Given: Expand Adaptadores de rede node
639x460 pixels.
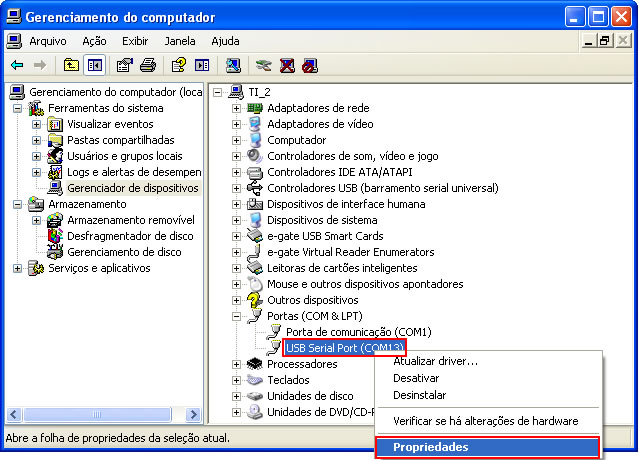Looking at the screenshot, I should (236, 108).
